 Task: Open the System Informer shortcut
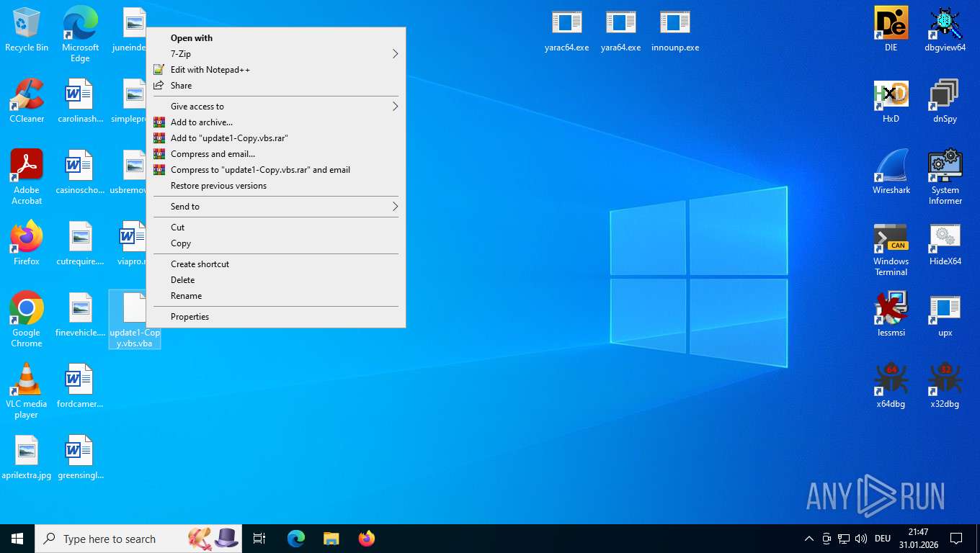[945, 177]
